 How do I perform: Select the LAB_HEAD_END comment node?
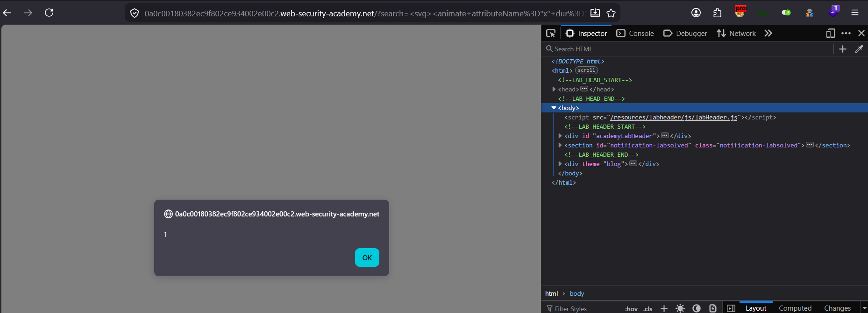click(x=591, y=98)
